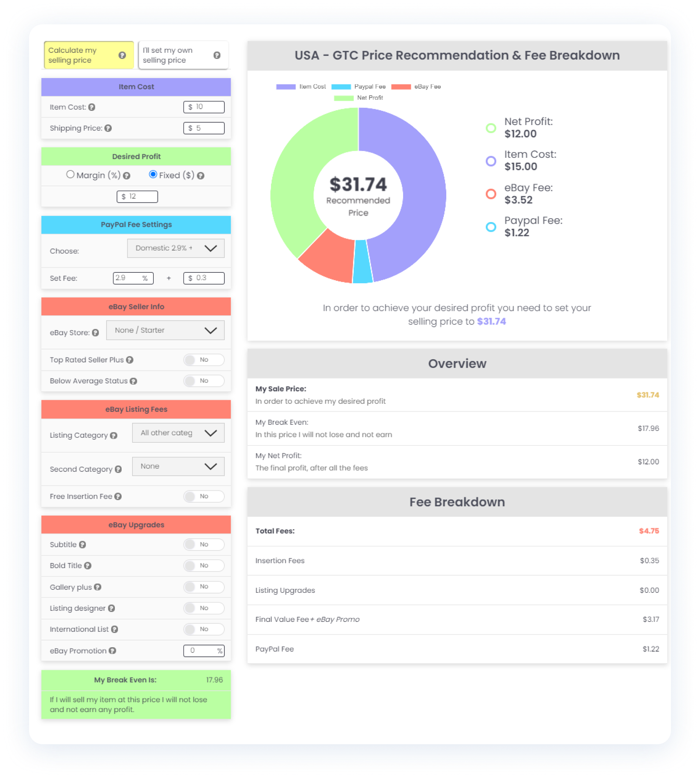Open the Second Category None dropdown

[x=178, y=466]
